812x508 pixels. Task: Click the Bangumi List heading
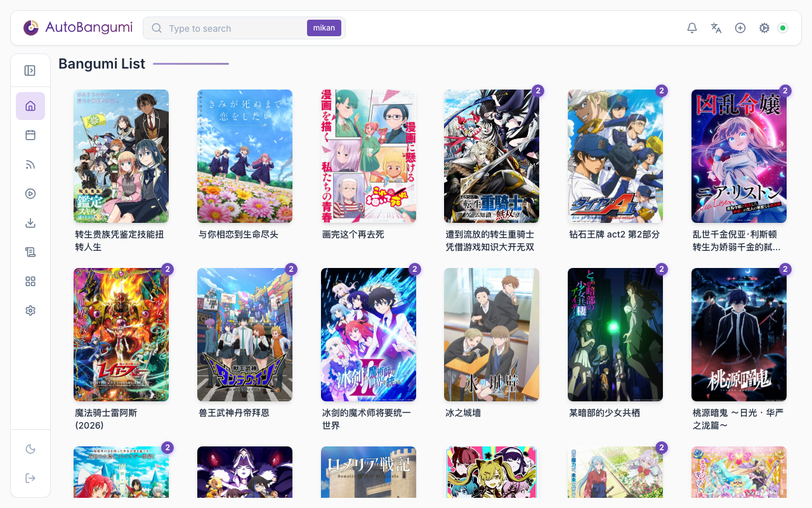(x=101, y=63)
